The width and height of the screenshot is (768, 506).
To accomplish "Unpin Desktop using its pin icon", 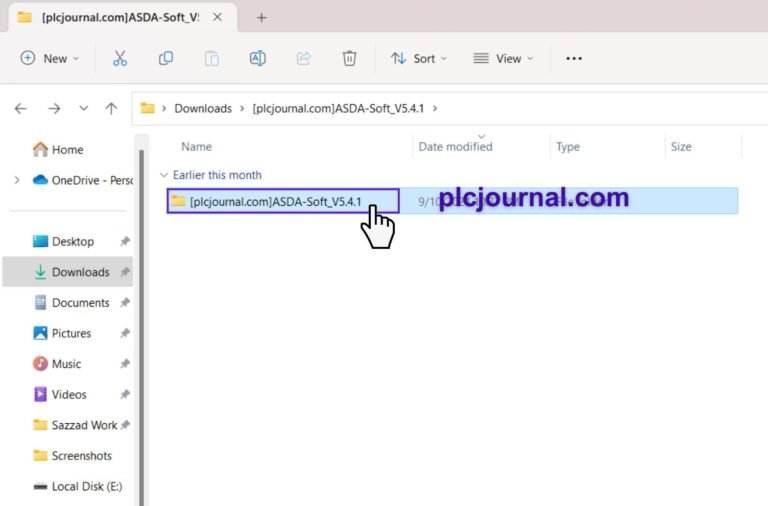I will click(x=125, y=241).
